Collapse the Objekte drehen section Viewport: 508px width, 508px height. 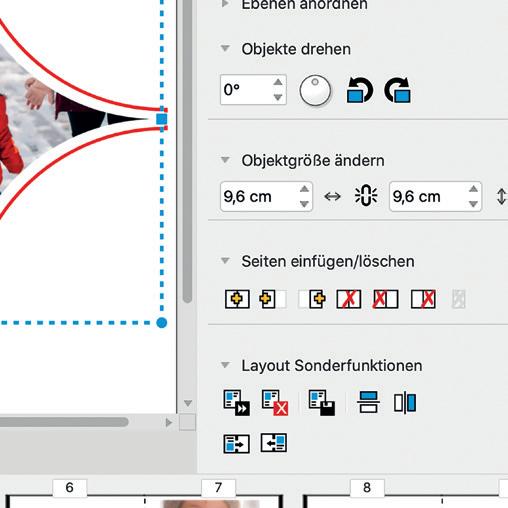click(x=225, y=49)
